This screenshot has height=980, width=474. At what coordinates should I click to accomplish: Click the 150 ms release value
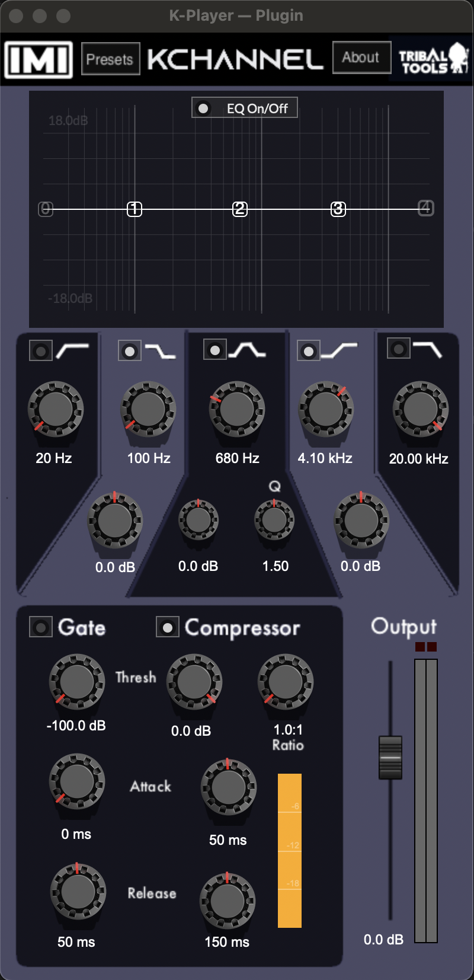pyautogui.click(x=227, y=942)
